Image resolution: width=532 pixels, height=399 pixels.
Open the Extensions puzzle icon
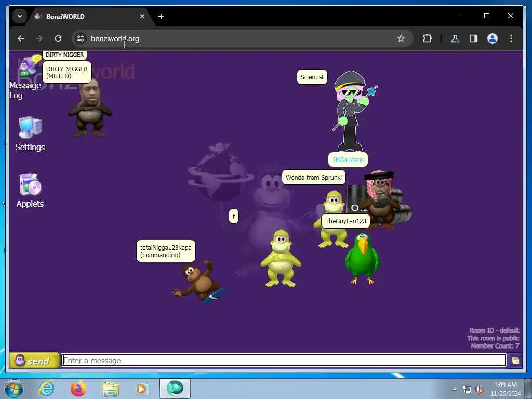pos(427,38)
